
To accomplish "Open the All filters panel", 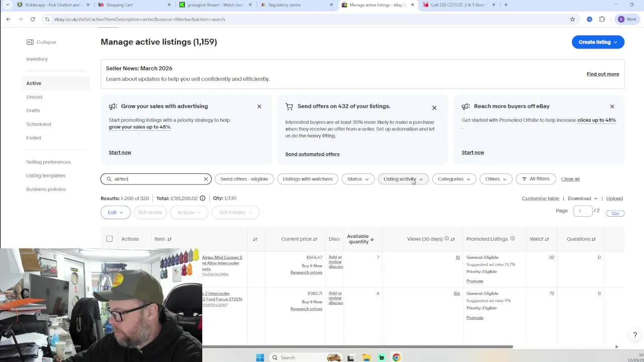I will pos(535,179).
